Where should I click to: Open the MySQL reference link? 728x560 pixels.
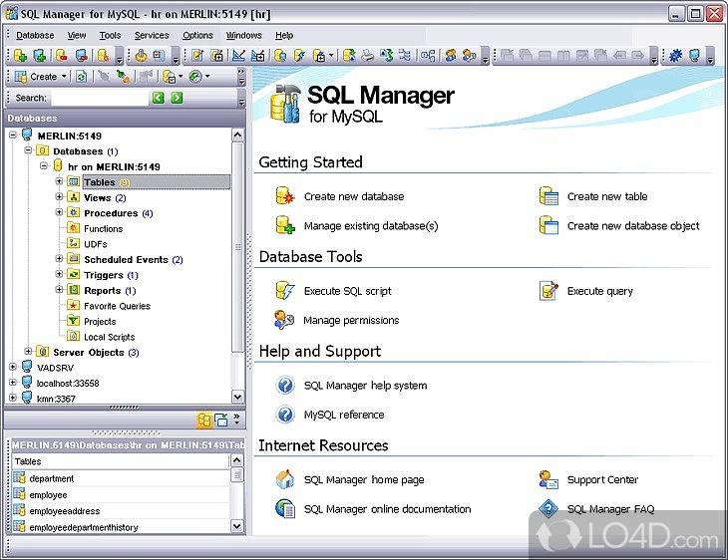(x=343, y=415)
